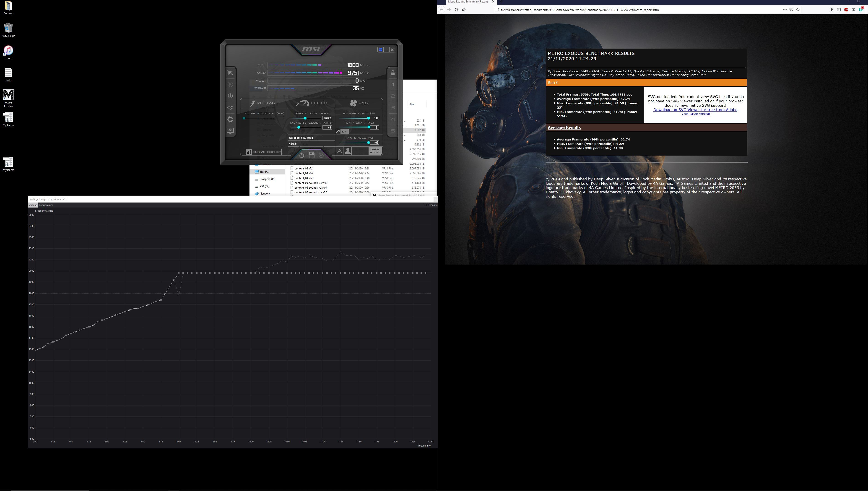Go to browser home page
868x491 pixels.
(464, 9)
